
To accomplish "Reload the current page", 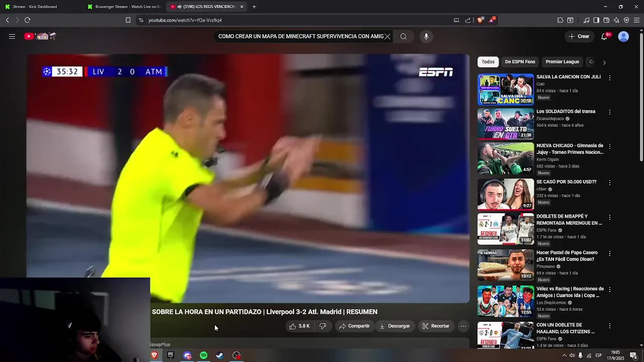I will coord(27,20).
